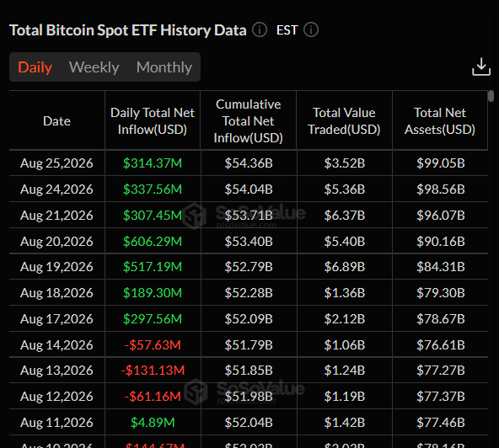The width and height of the screenshot is (499, 448).
Task: Select the Aug 21,2026 date cell
Action: click(56, 216)
